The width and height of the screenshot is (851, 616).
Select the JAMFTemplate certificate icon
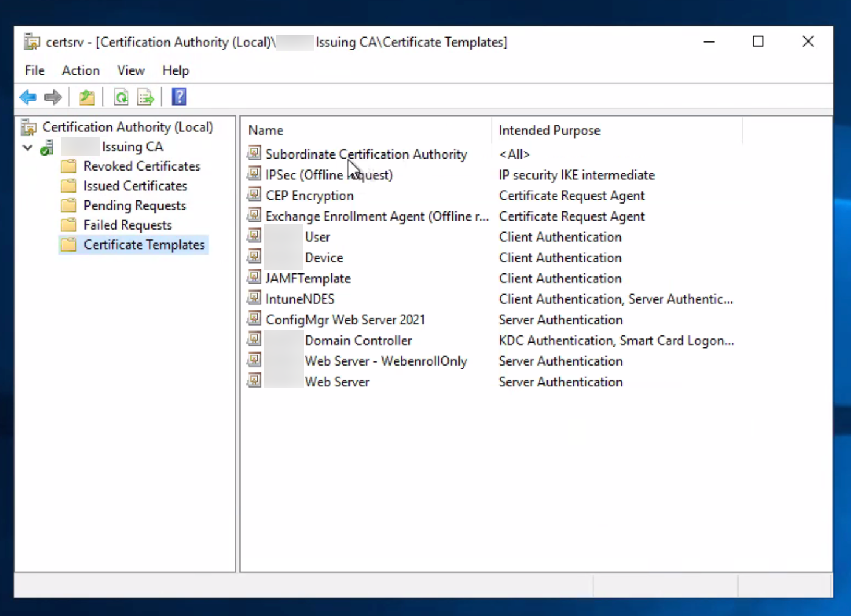(x=254, y=278)
